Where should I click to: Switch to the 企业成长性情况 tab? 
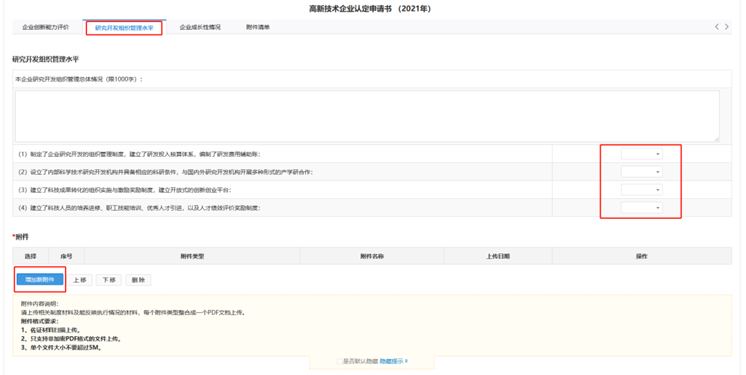(x=200, y=27)
